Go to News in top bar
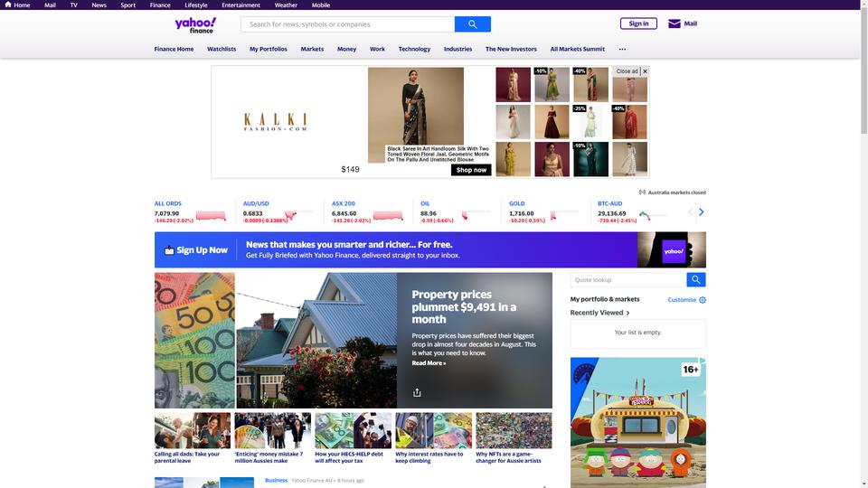The image size is (868, 488). (x=99, y=5)
